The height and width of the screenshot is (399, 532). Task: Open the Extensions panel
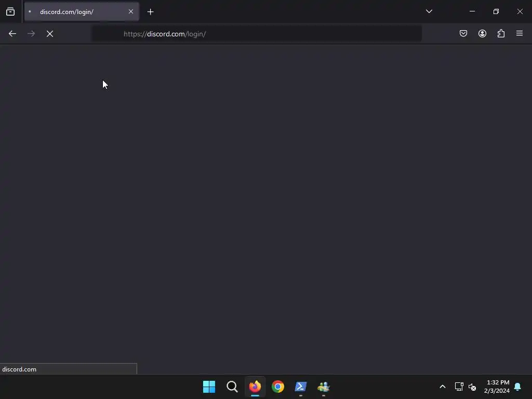coord(501,33)
